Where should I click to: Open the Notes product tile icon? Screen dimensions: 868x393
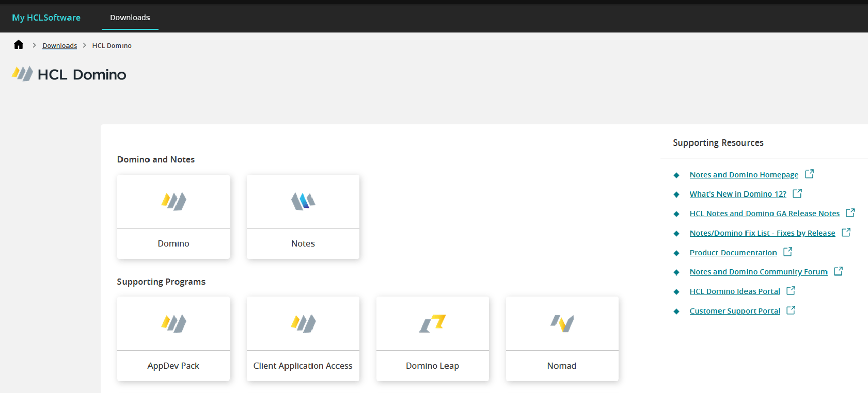(303, 201)
